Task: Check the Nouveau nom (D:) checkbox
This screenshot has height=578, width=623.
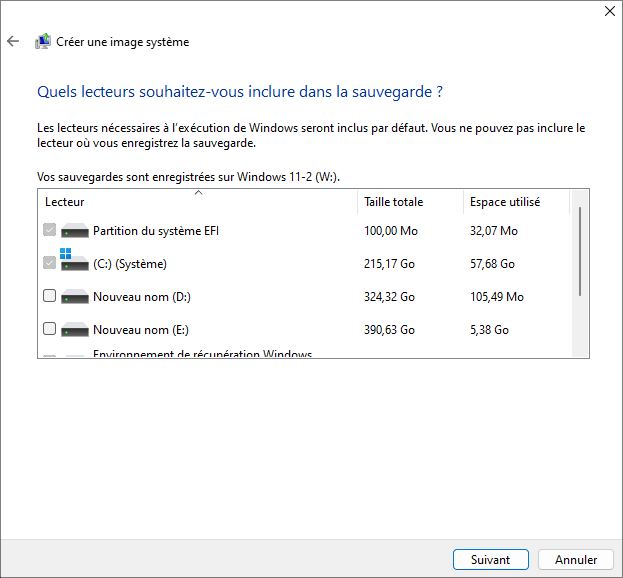Action: click(x=50, y=297)
